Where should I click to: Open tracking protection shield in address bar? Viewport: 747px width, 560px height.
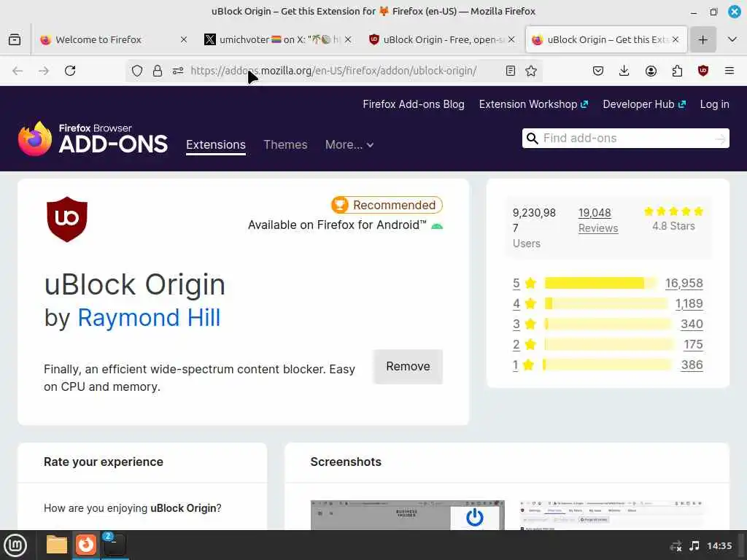pyautogui.click(x=137, y=71)
